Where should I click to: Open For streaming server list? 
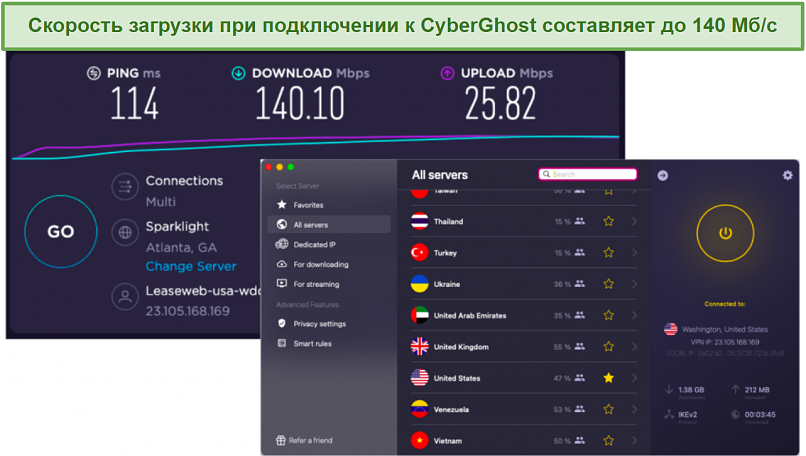329,284
